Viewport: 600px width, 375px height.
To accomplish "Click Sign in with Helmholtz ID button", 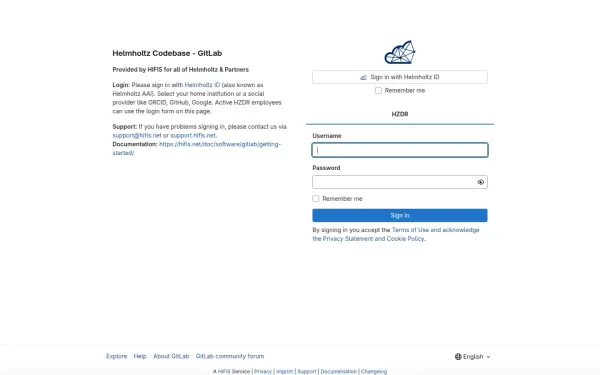I will pyautogui.click(x=400, y=77).
